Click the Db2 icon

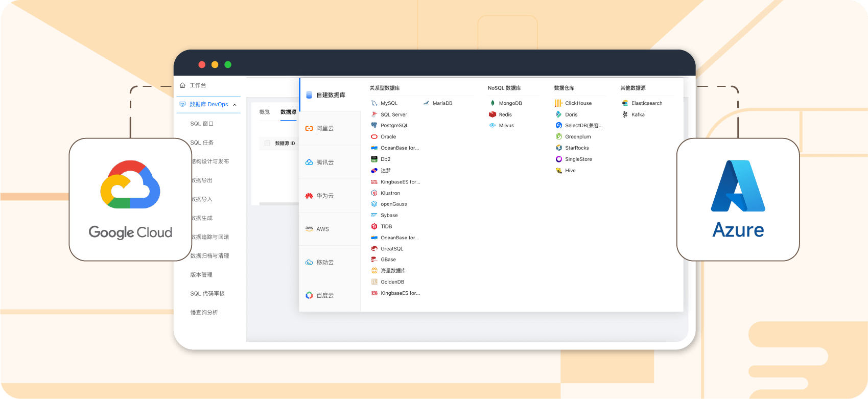point(374,159)
